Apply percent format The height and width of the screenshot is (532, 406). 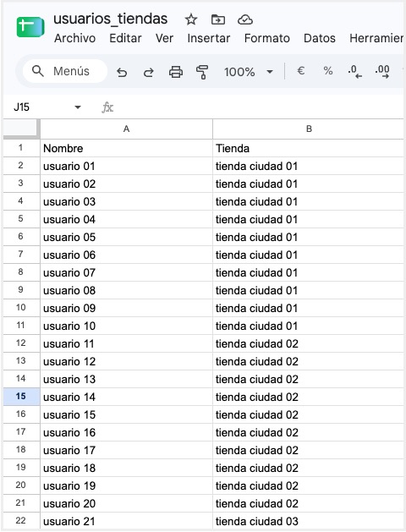328,71
